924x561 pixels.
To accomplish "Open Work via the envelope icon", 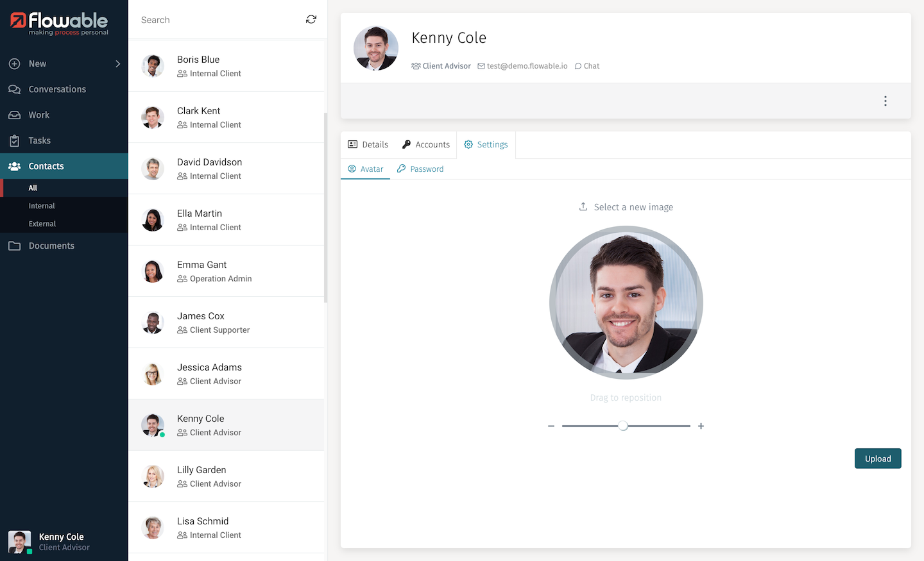I will click(14, 115).
